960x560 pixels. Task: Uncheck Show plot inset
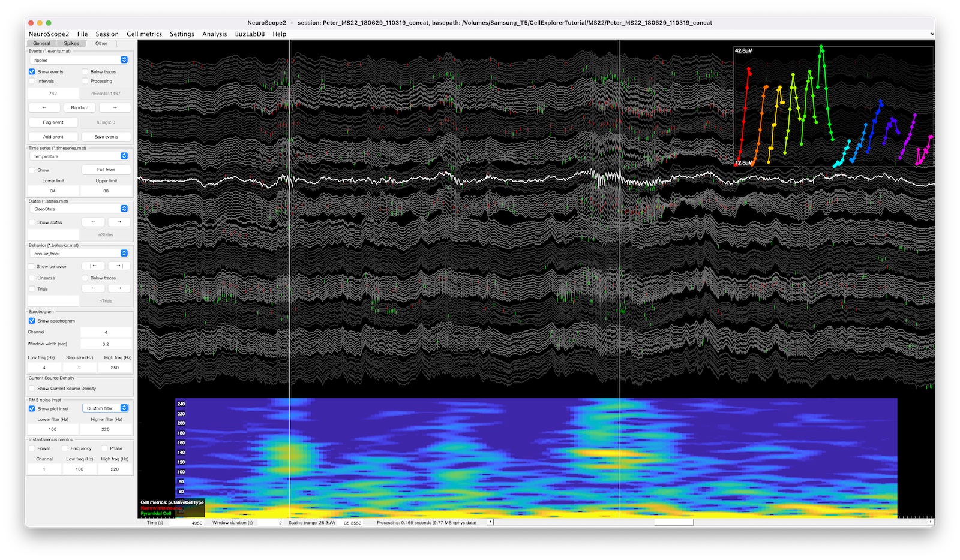[32, 409]
